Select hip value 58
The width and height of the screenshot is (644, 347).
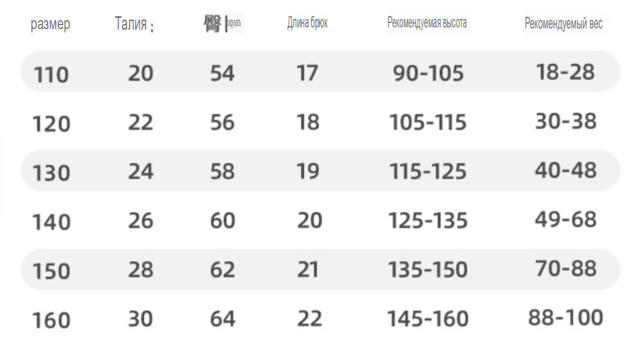click(222, 171)
